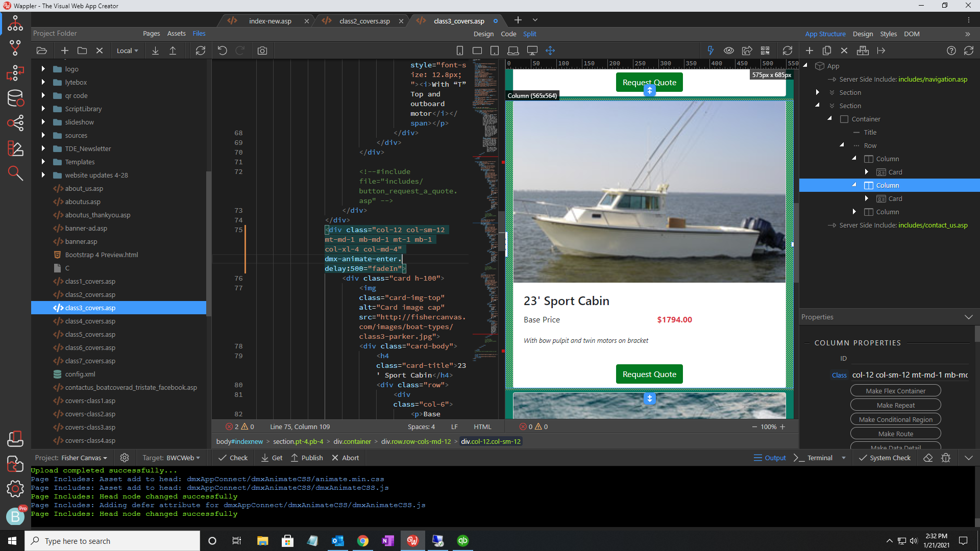Collapse the selected Column node
The height and width of the screenshot is (551, 980).
pyautogui.click(x=854, y=185)
